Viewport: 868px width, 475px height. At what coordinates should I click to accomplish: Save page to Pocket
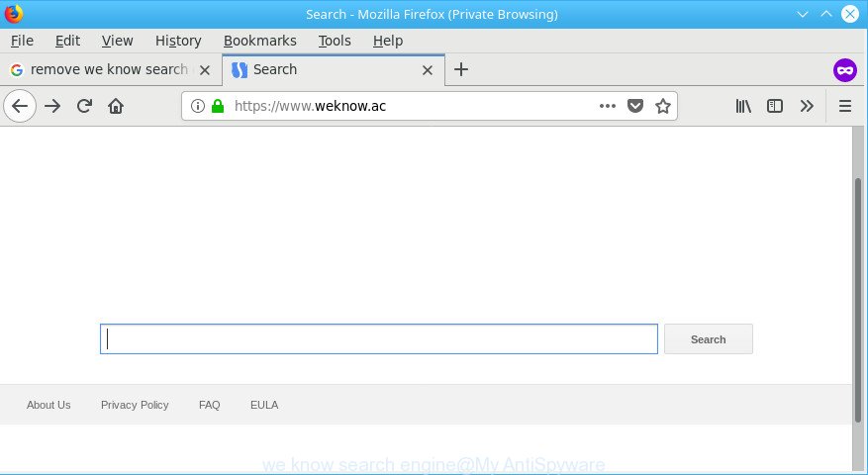click(x=635, y=106)
